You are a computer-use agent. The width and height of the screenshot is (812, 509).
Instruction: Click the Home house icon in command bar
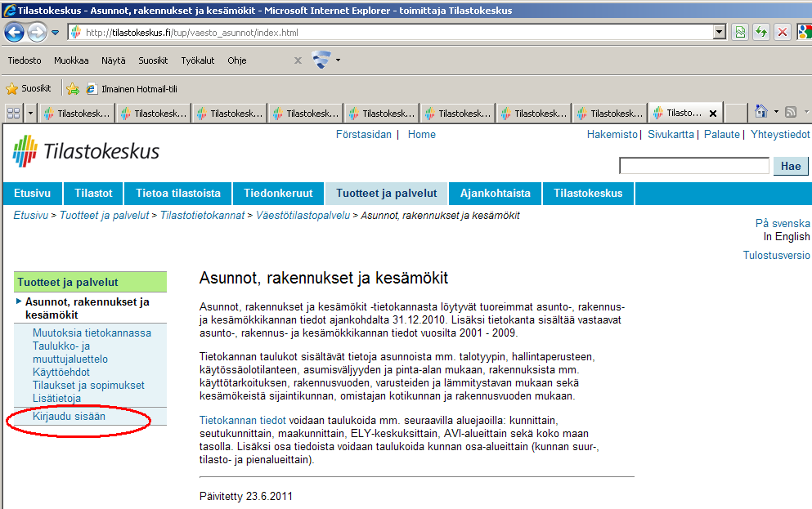760,111
